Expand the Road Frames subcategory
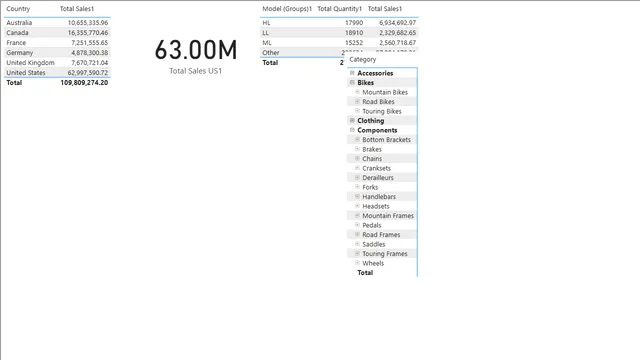 357,235
